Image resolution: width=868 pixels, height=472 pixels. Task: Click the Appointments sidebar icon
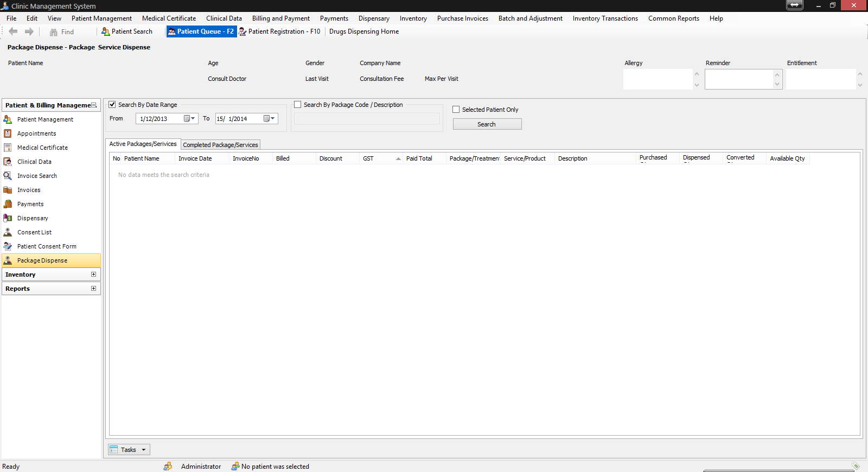point(8,133)
